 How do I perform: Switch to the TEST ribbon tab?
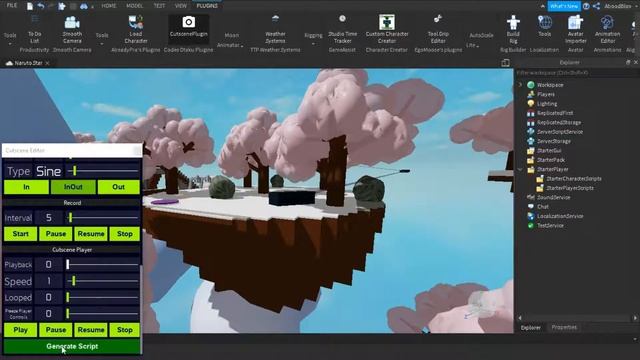tap(159, 6)
